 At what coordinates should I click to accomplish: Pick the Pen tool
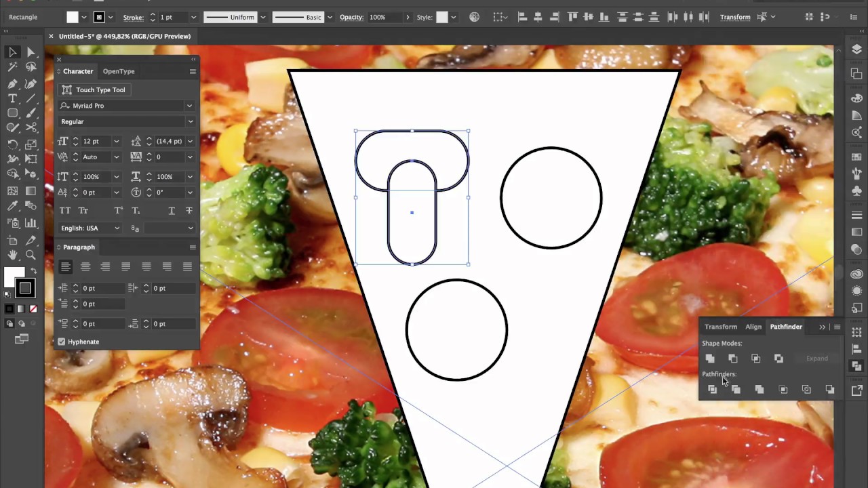point(13,83)
